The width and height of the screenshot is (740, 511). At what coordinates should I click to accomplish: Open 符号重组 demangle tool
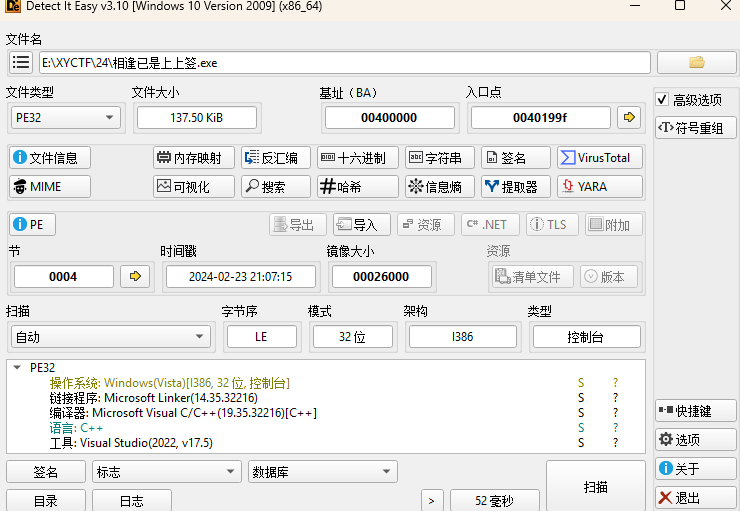point(695,127)
